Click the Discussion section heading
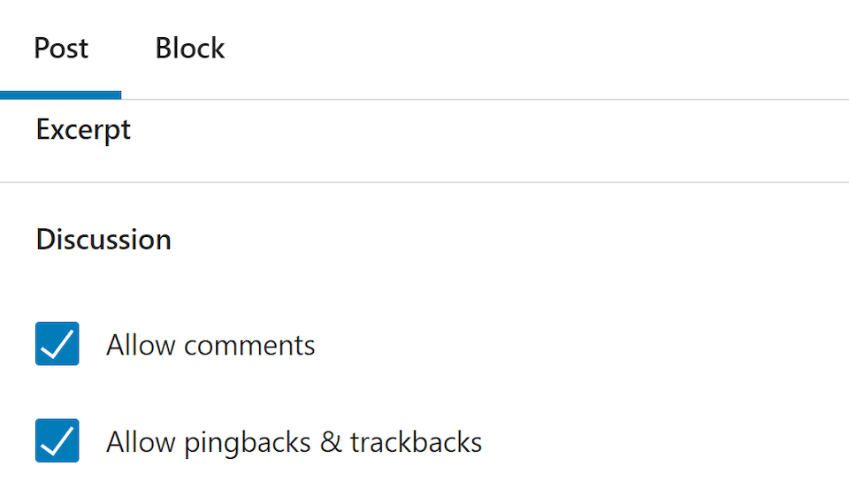 tap(103, 240)
